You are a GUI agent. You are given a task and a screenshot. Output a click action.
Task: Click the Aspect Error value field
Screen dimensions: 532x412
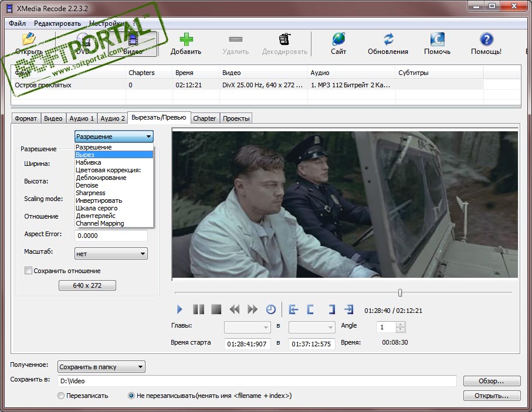coord(111,236)
